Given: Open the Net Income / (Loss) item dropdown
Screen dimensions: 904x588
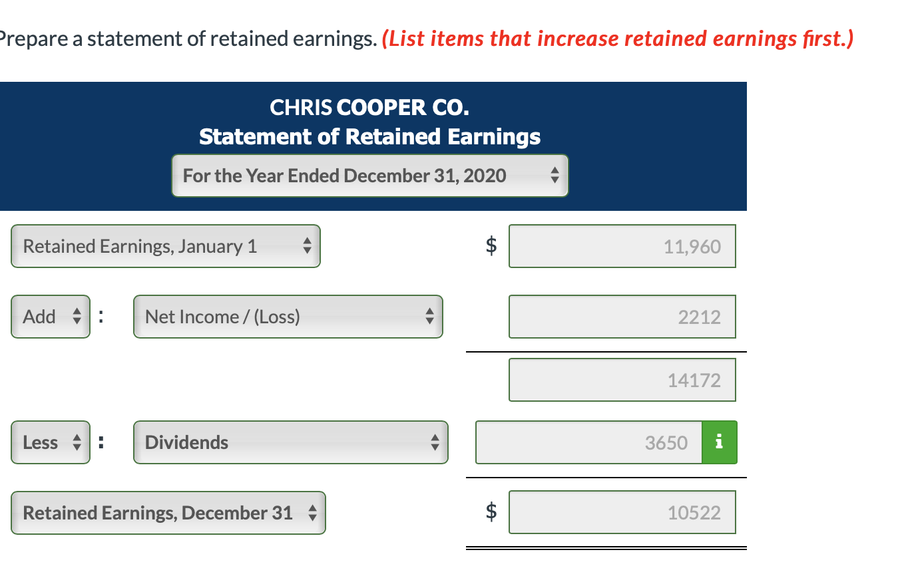Looking at the screenshot, I should click(288, 317).
